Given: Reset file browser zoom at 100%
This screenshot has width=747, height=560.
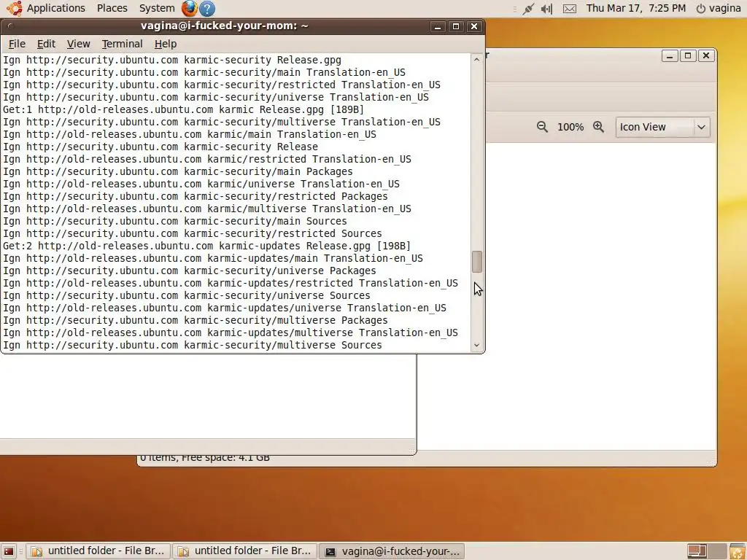Looking at the screenshot, I should pyautogui.click(x=570, y=127).
